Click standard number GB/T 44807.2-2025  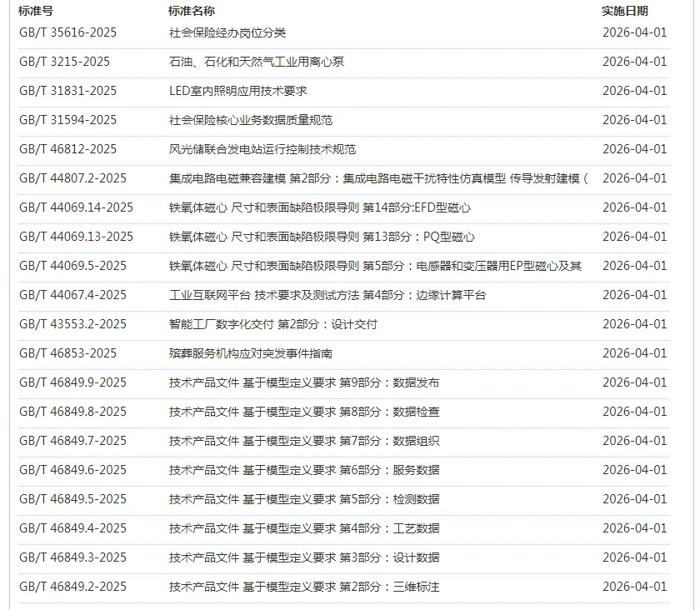coord(72,178)
